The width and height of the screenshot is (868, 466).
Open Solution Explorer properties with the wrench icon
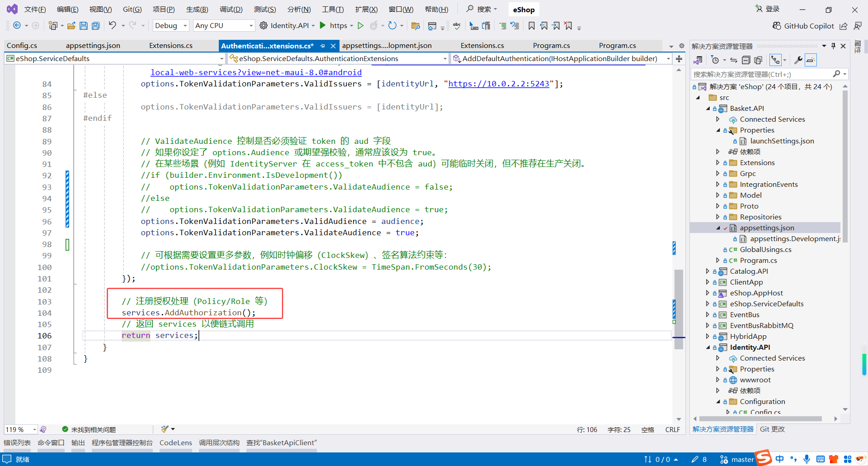(x=798, y=60)
